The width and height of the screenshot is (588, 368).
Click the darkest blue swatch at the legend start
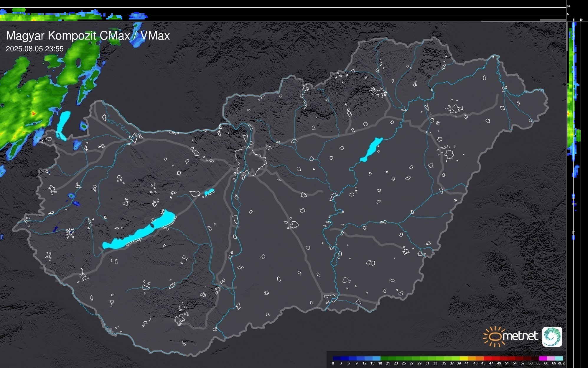point(337,358)
